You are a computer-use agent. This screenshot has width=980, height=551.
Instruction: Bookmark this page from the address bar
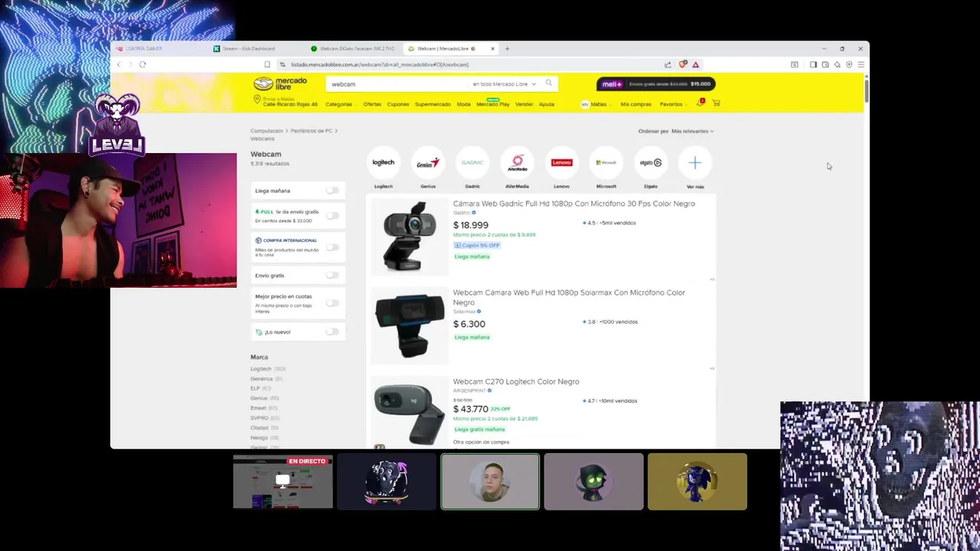[x=267, y=64]
